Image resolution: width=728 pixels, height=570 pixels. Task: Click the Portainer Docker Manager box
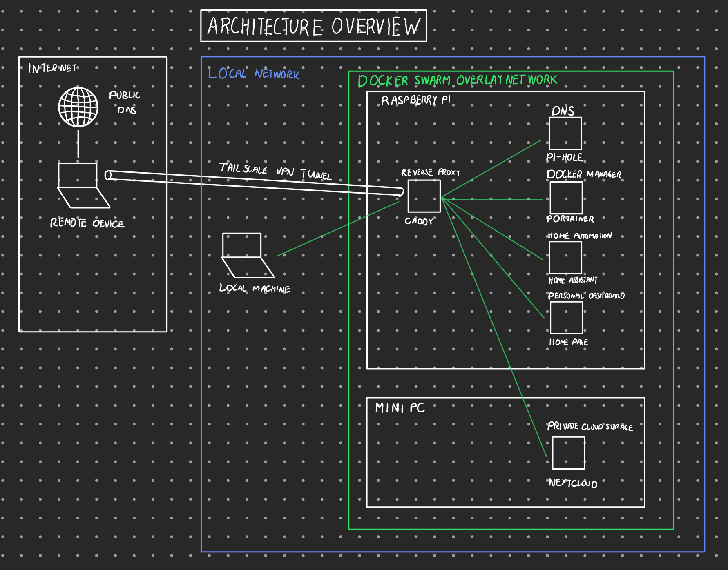click(x=566, y=198)
